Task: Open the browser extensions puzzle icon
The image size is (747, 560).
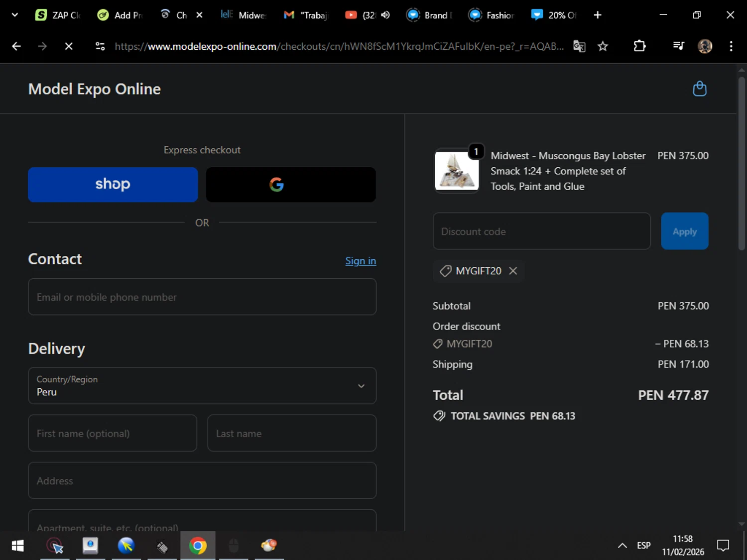Action: (x=639, y=46)
